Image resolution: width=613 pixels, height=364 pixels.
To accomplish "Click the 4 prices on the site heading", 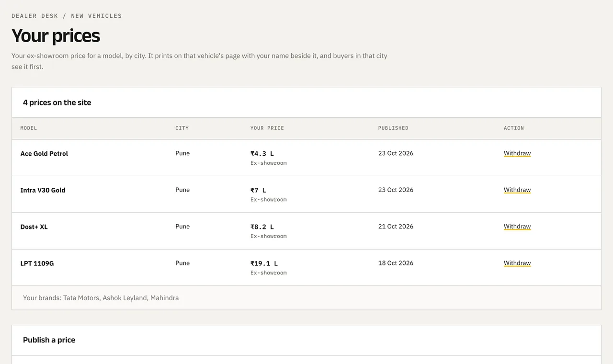I will point(57,102).
